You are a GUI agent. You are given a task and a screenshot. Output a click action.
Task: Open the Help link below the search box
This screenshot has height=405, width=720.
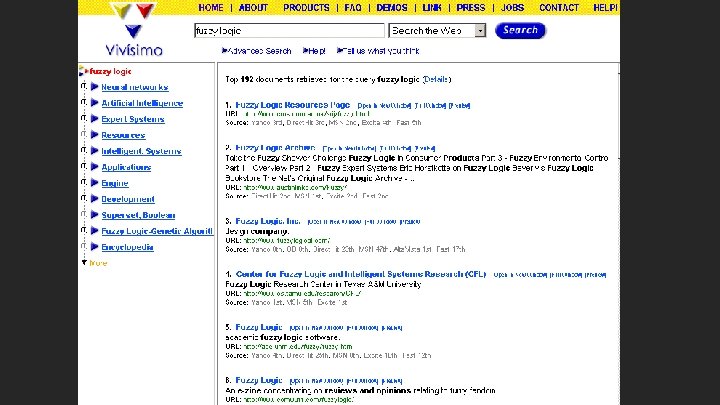[x=316, y=51]
